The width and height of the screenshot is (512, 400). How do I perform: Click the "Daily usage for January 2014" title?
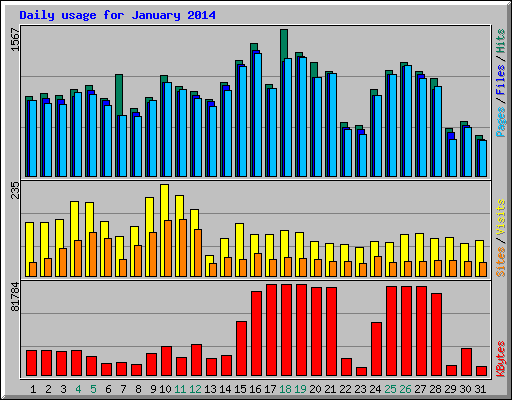[117, 15]
